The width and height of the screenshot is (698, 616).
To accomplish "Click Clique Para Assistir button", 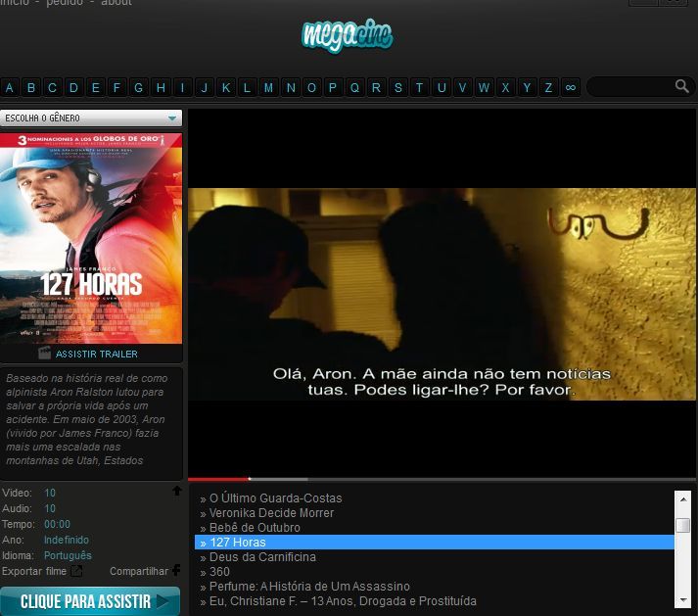I will [x=90, y=601].
